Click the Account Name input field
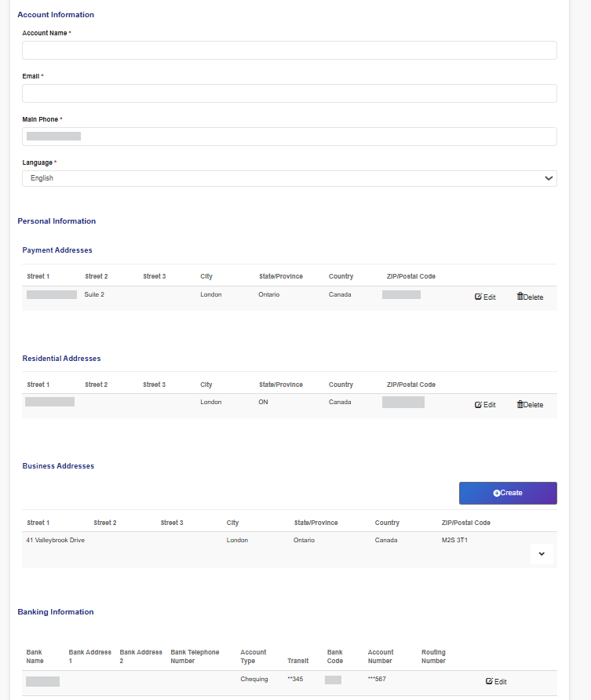591x700 pixels. pyautogui.click(x=289, y=50)
